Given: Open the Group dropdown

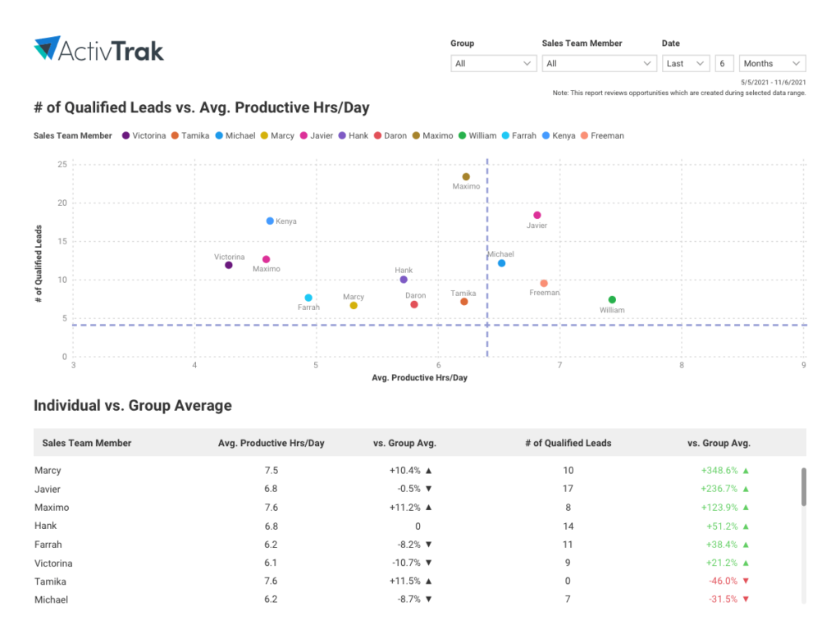Looking at the screenshot, I should pos(494,63).
